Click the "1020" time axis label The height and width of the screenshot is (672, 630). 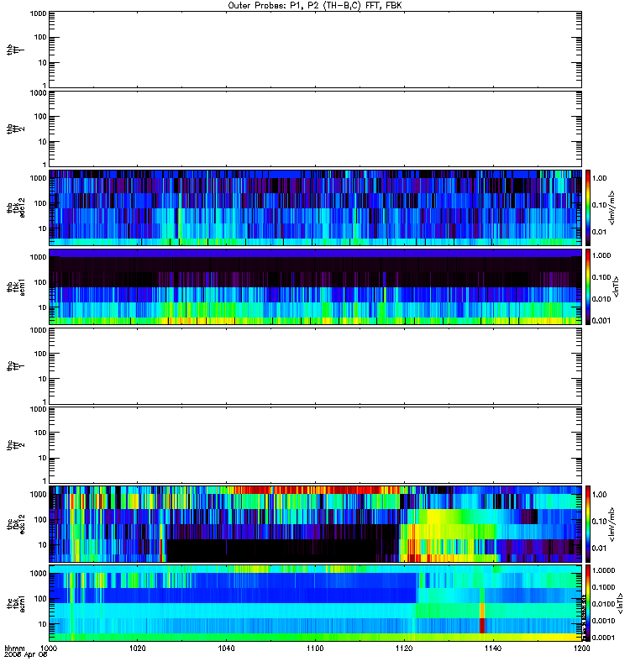[138, 648]
